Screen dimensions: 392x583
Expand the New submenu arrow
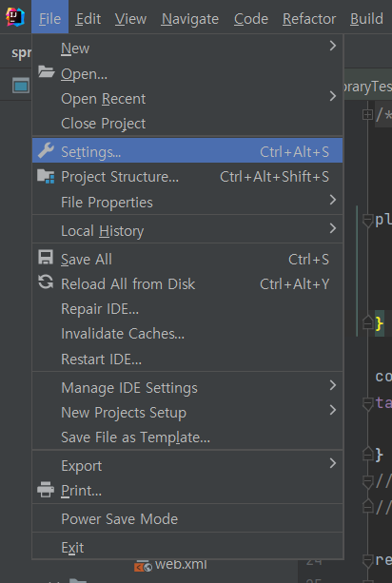click(x=333, y=46)
